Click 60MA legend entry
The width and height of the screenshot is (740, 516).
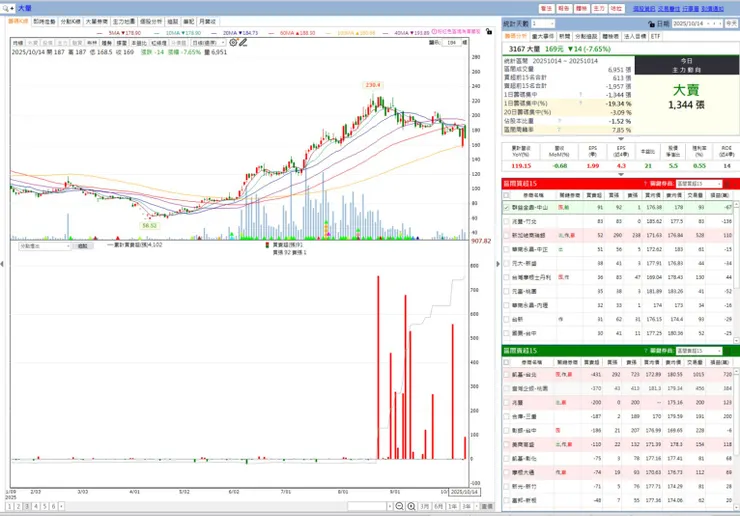pyautogui.click(x=292, y=33)
